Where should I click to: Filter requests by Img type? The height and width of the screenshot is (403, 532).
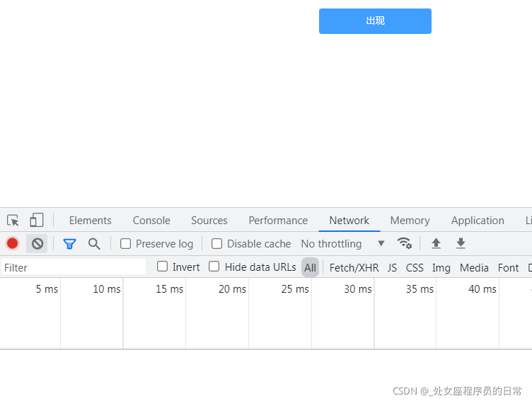tap(441, 268)
